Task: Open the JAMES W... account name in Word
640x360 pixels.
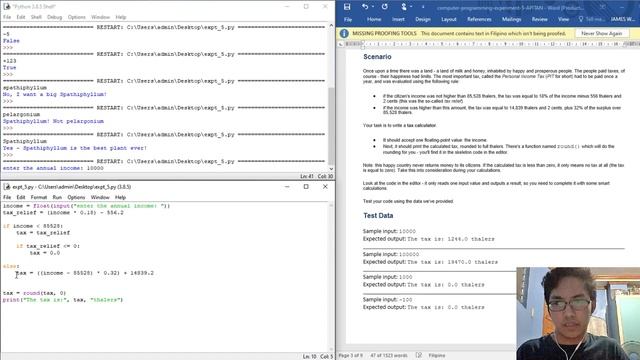Action: [622, 19]
